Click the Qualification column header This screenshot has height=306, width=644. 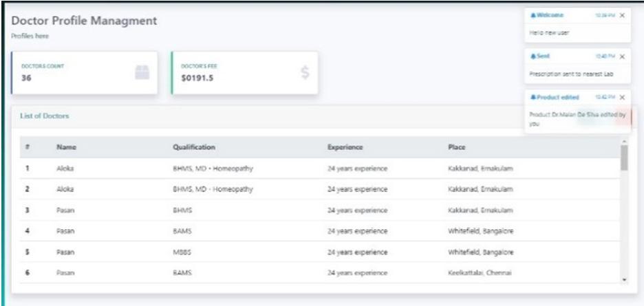click(x=196, y=147)
